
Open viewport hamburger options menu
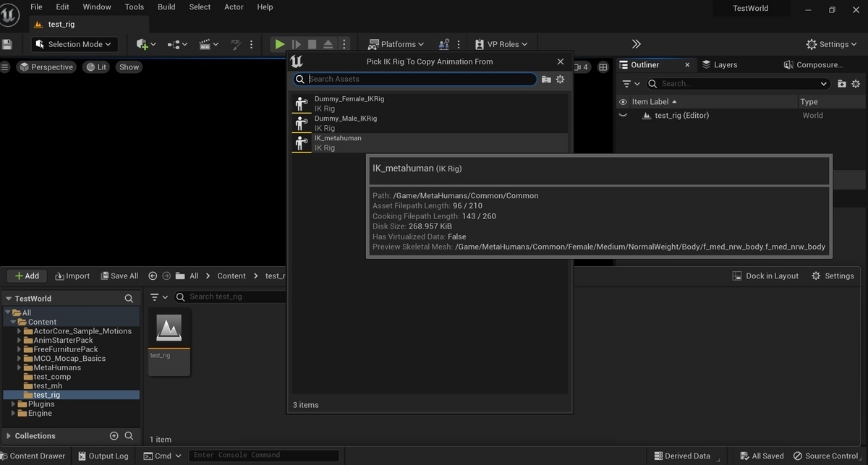click(x=5, y=67)
